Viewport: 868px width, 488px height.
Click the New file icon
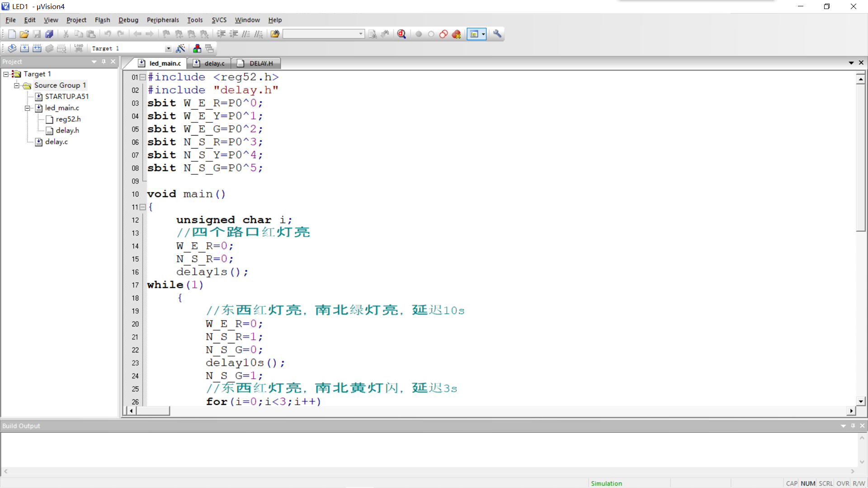tap(12, 34)
